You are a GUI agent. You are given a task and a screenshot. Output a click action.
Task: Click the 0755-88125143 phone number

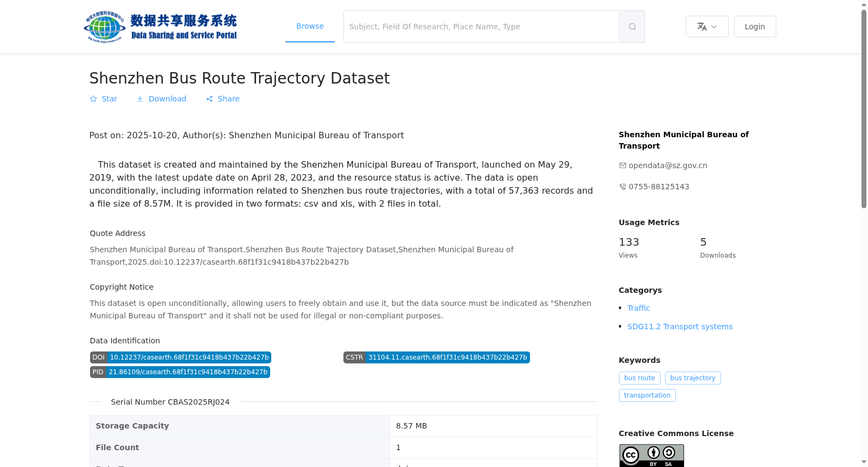click(659, 187)
